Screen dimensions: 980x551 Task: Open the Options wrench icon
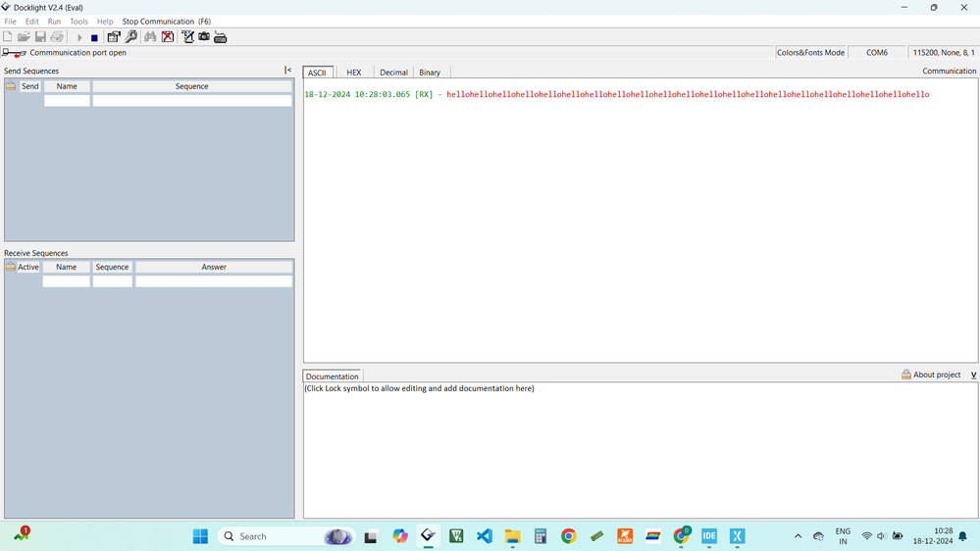click(130, 37)
